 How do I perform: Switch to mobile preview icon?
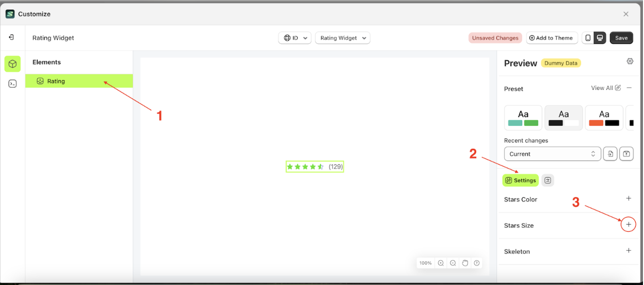tap(588, 38)
